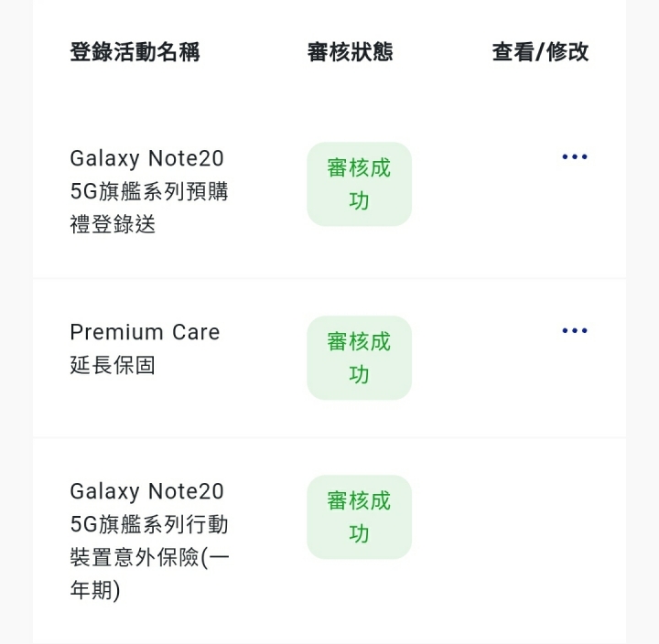This screenshot has width=659, height=644.
Task: Click the 延長保固 text line
Action: 113,365
